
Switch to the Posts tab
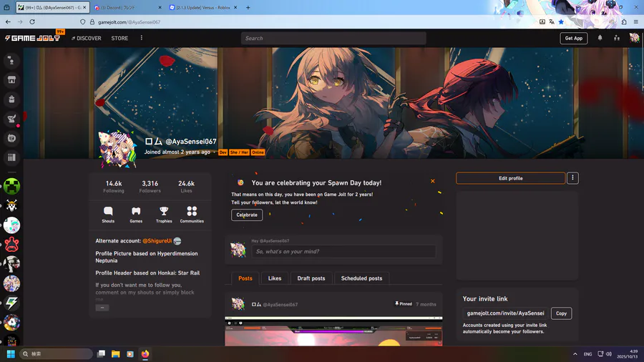point(245,278)
